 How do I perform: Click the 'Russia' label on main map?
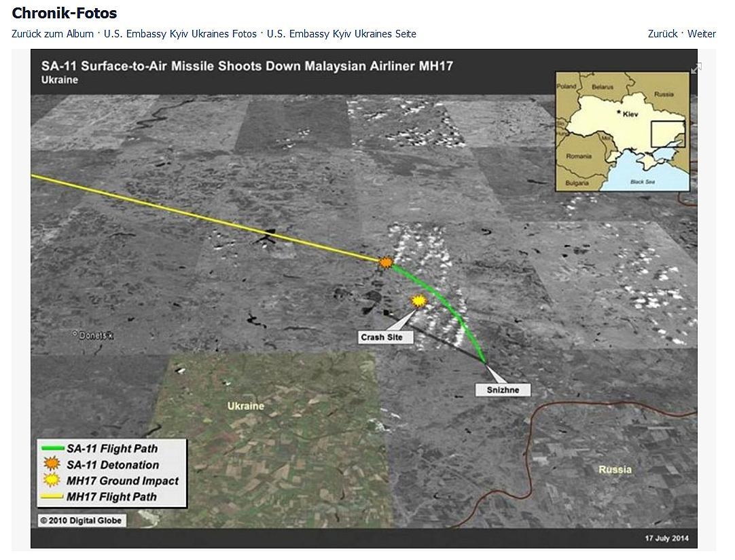(615, 470)
